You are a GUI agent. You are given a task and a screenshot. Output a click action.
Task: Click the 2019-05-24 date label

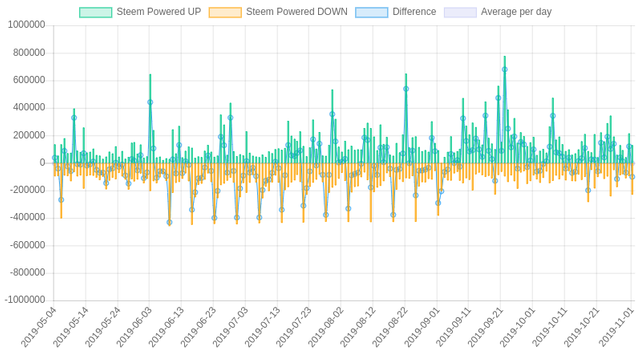point(103,328)
